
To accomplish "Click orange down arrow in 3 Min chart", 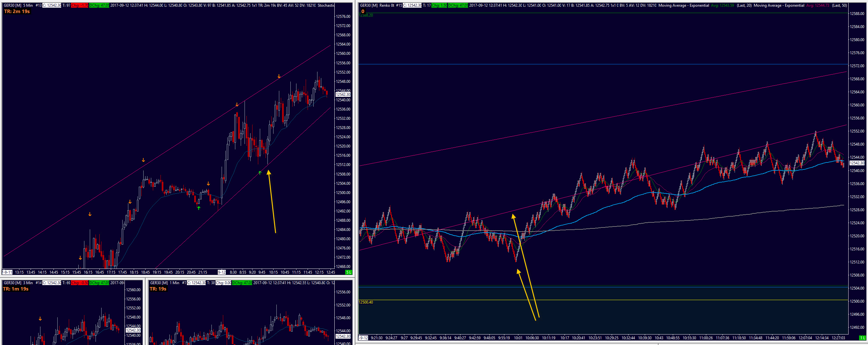I will tap(40, 319).
